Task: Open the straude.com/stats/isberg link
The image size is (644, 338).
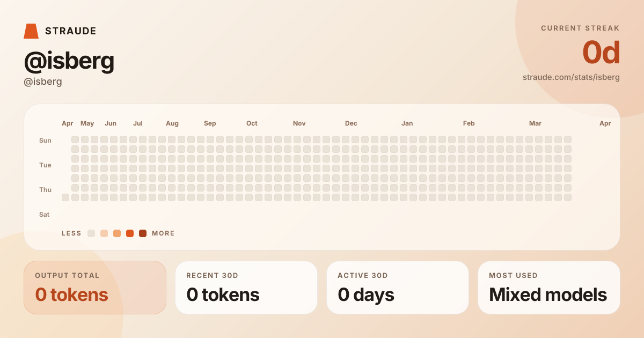Action: click(x=571, y=77)
